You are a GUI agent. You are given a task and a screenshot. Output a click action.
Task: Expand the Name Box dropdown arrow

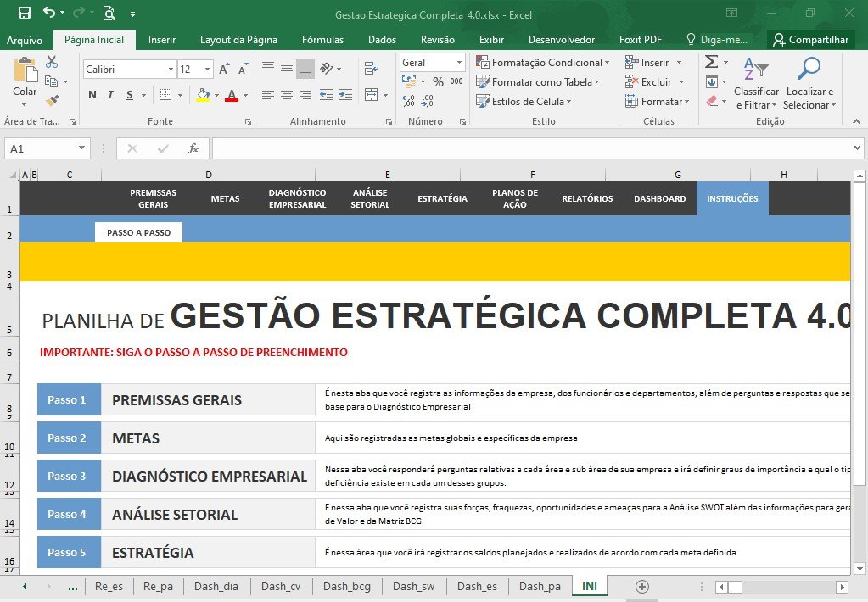81,148
